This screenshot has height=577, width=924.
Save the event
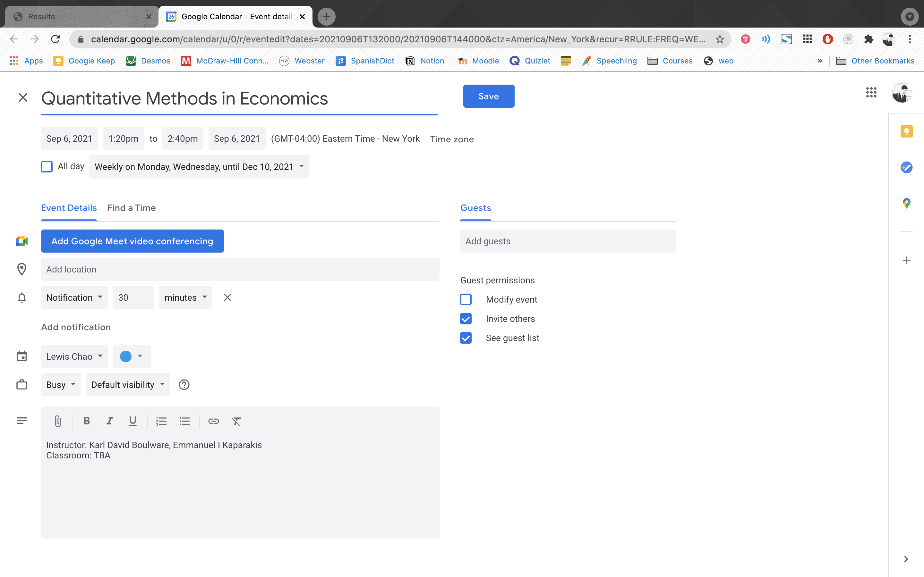tap(488, 96)
